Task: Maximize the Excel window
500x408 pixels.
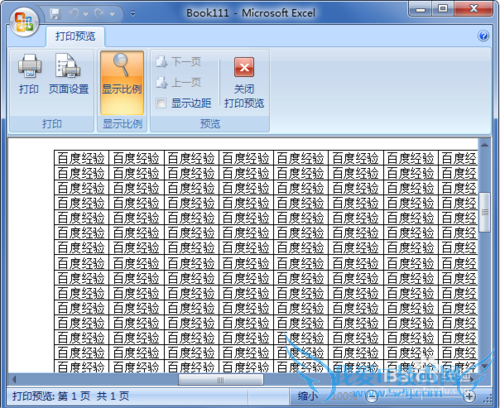Action: tap(443, 9)
